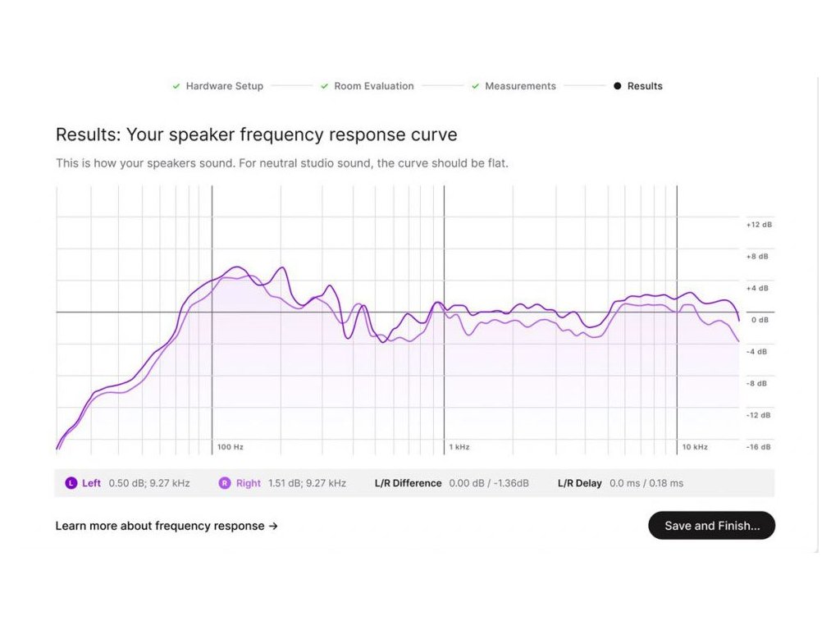Go to the Hardware Setup step

pos(224,86)
